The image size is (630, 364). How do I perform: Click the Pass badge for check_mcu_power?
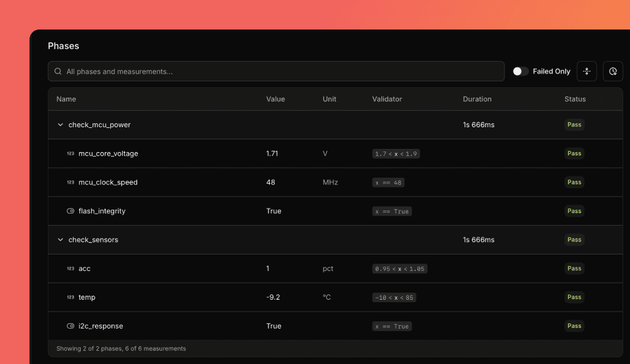pos(574,125)
